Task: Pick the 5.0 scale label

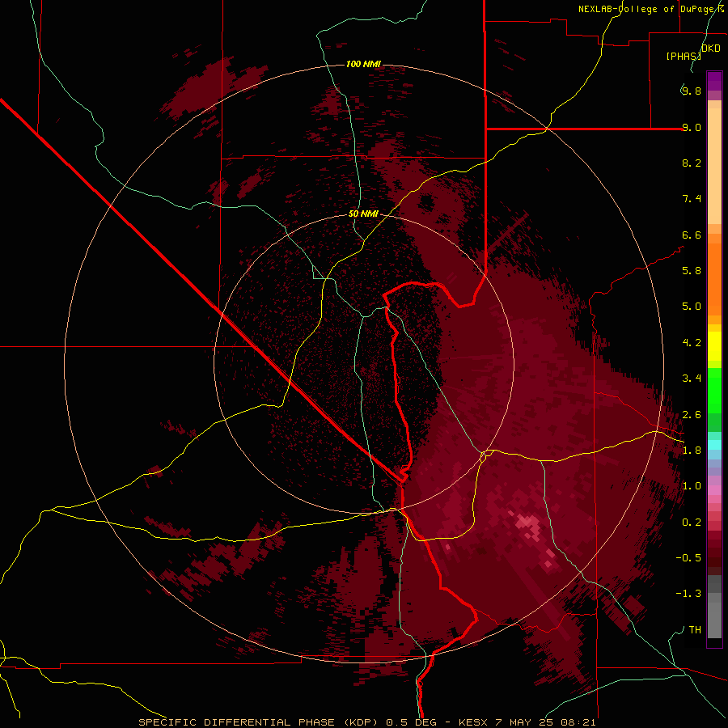Action: (692, 307)
